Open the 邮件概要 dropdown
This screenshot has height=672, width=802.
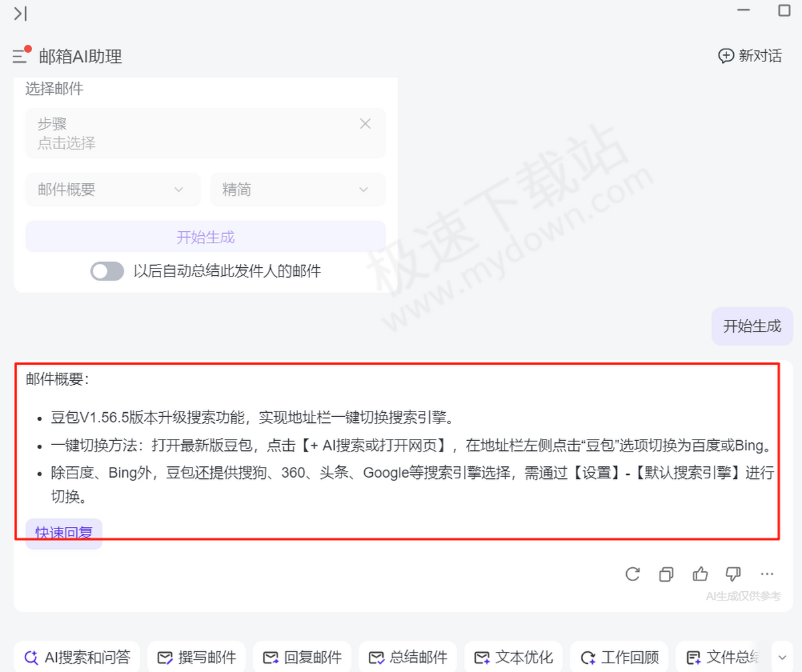(112, 190)
